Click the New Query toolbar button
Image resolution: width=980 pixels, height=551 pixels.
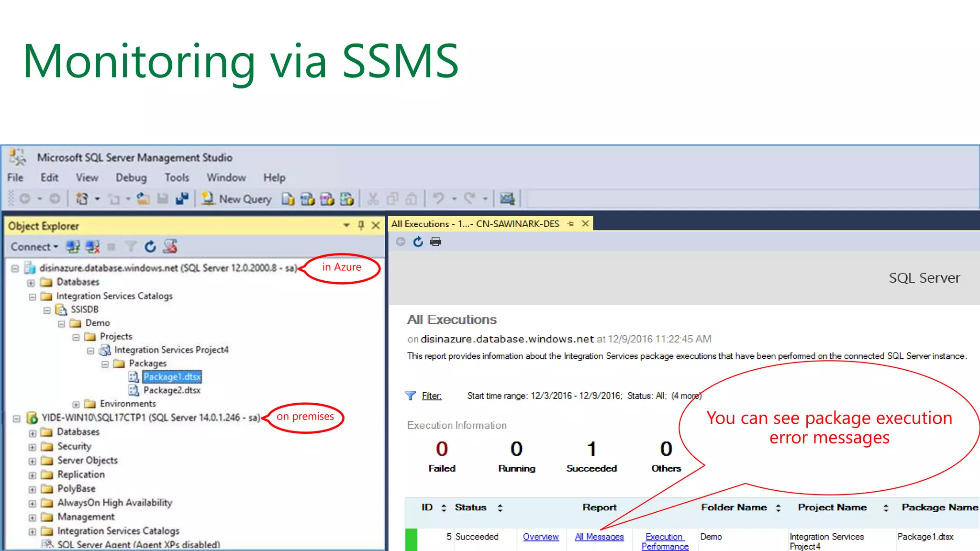pyautogui.click(x=236, y=198)
